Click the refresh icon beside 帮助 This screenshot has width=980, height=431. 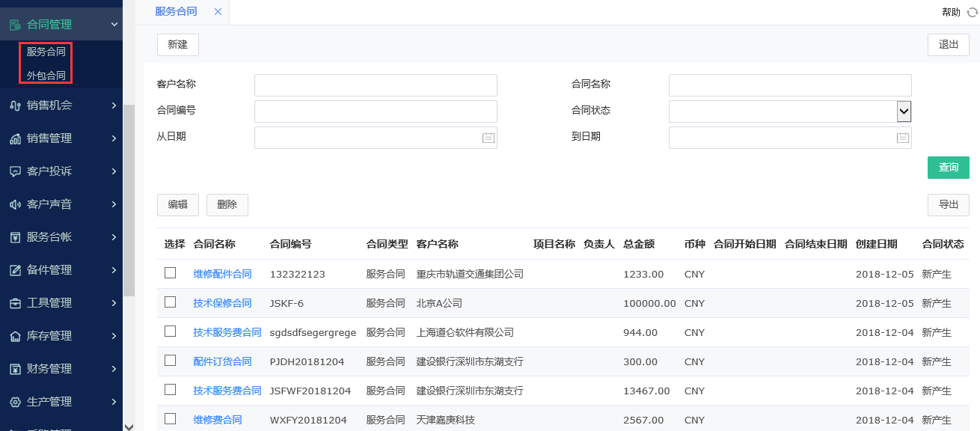point(972,12)
